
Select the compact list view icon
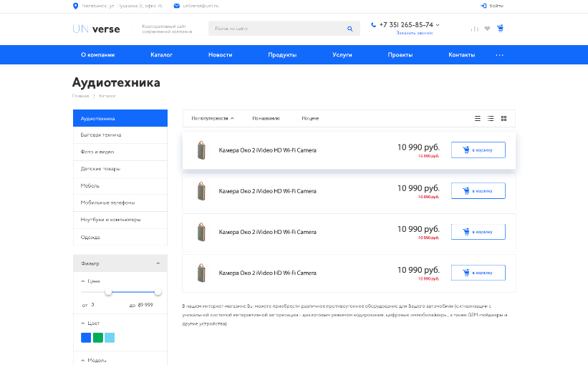tap(478, 118)
